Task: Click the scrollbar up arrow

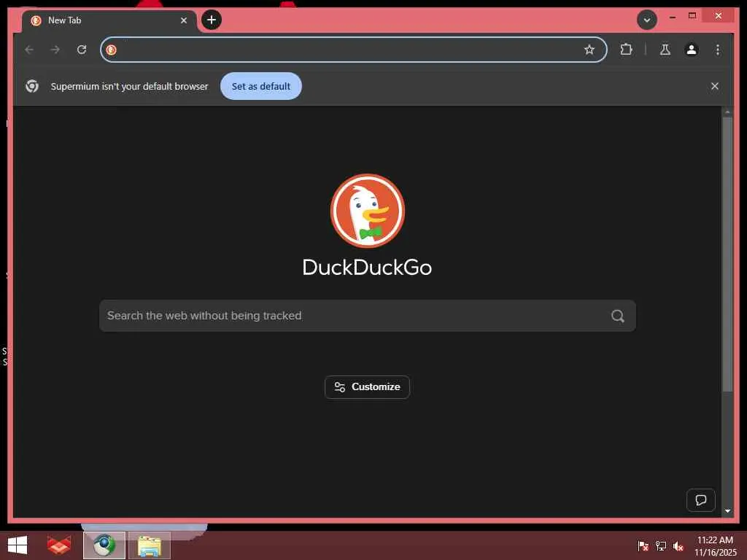Action: 727,112
